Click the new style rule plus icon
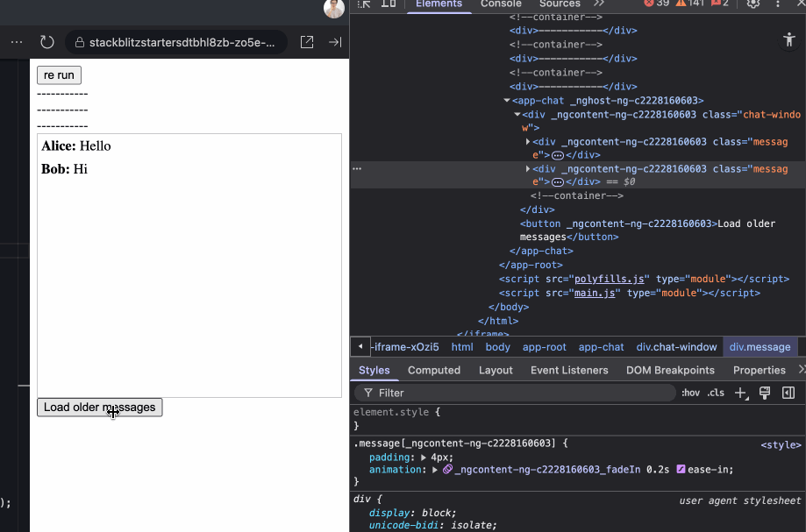The image size is (806, 532). click(x=741, y=393)
